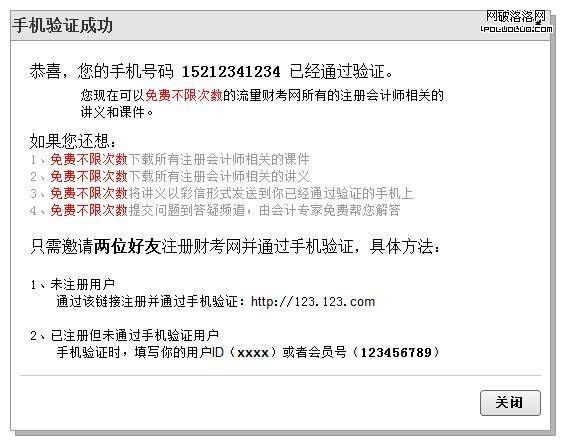
Task: Click the 恭喜 congratulation line
Action: 211,71
